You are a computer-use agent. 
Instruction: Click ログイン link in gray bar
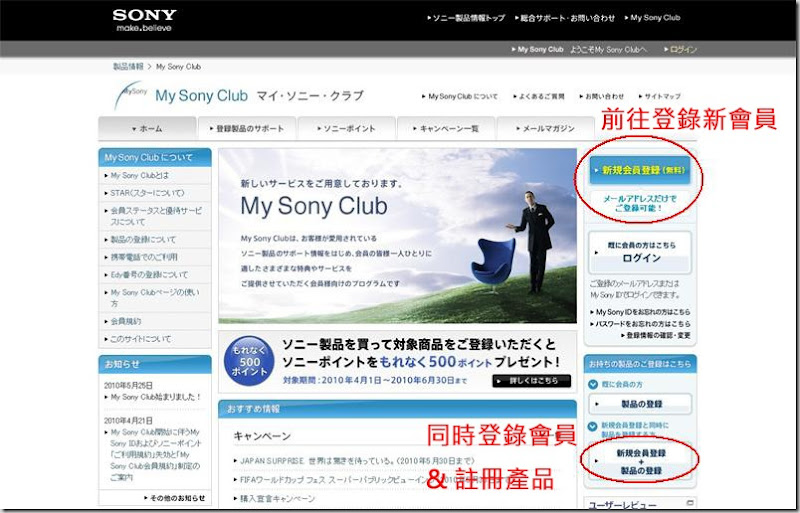click(683, 50)
